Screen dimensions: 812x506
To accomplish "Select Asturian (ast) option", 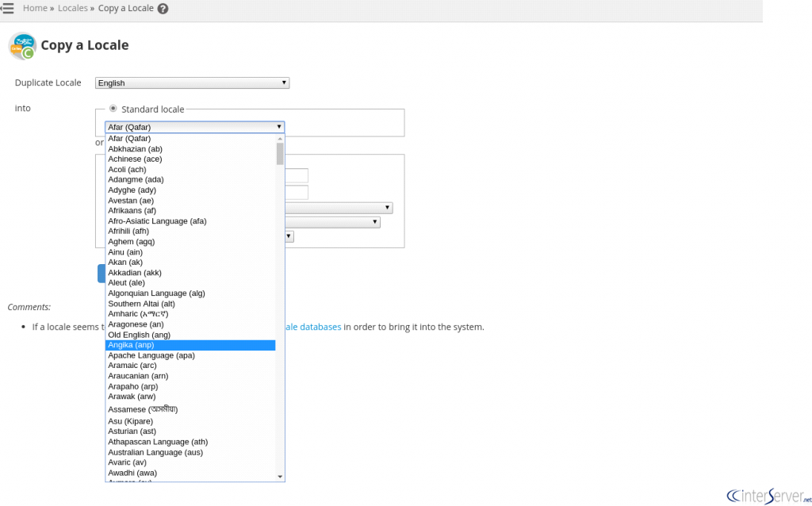I will pos(190,431).
